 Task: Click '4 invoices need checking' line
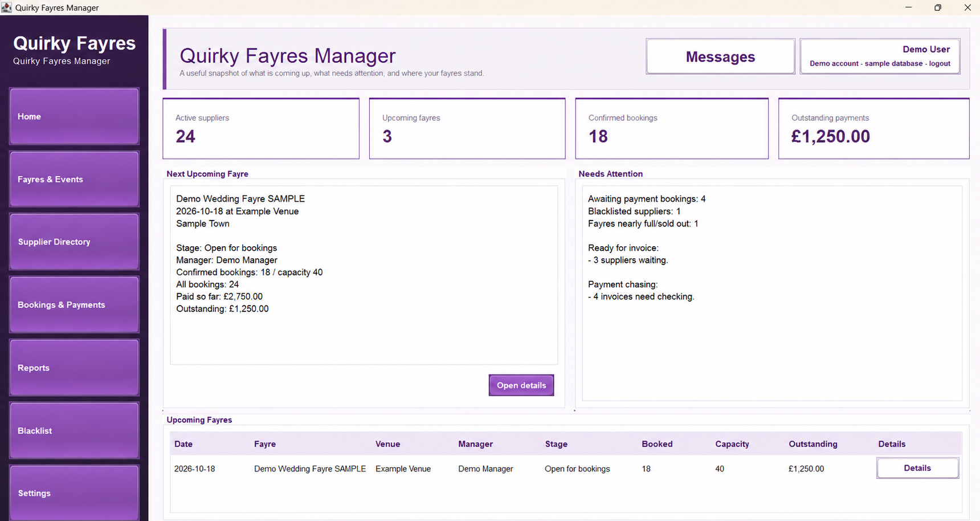(641, 296)
